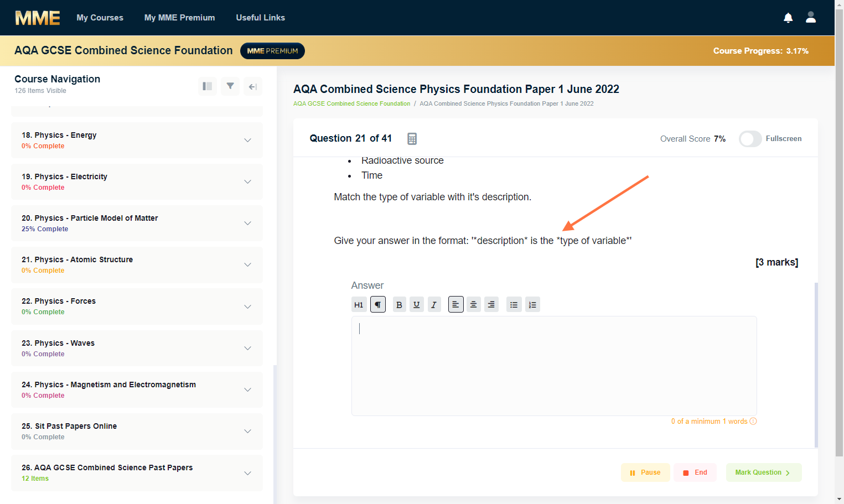The width and height of the screenshot is (844, 504).
Task: Click the MME logo
Action: coord(38,18)
